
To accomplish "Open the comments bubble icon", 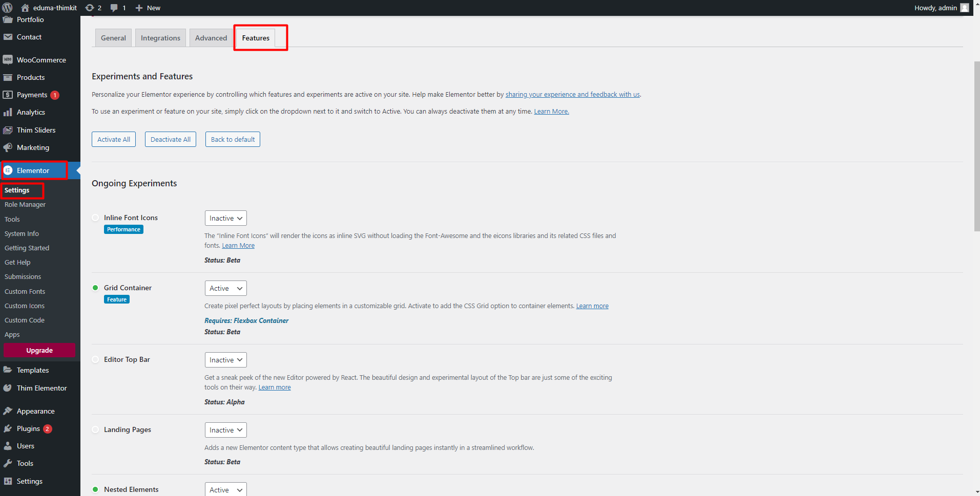I will (x=114, y=8).
